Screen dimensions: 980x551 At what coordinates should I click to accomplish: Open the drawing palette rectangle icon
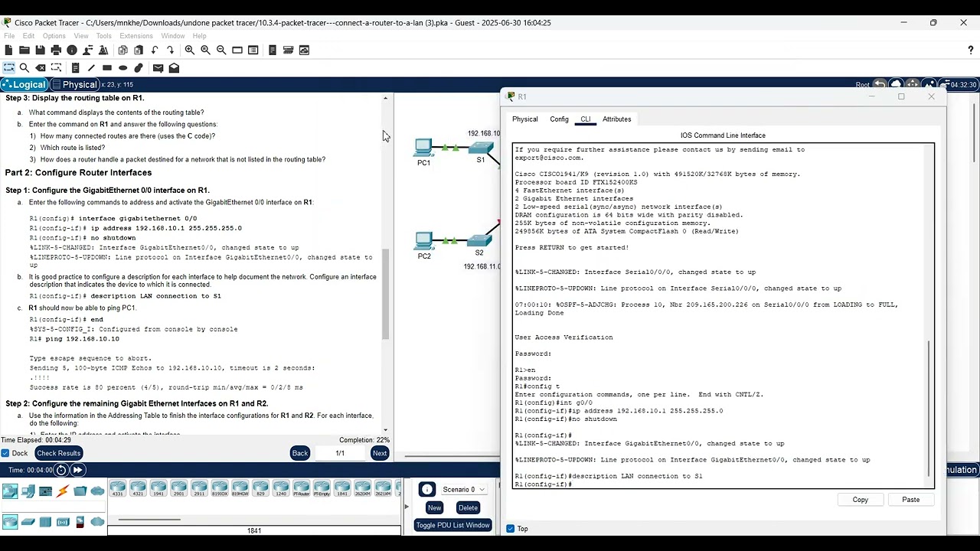pyautogui.click(x=237, y=50)
